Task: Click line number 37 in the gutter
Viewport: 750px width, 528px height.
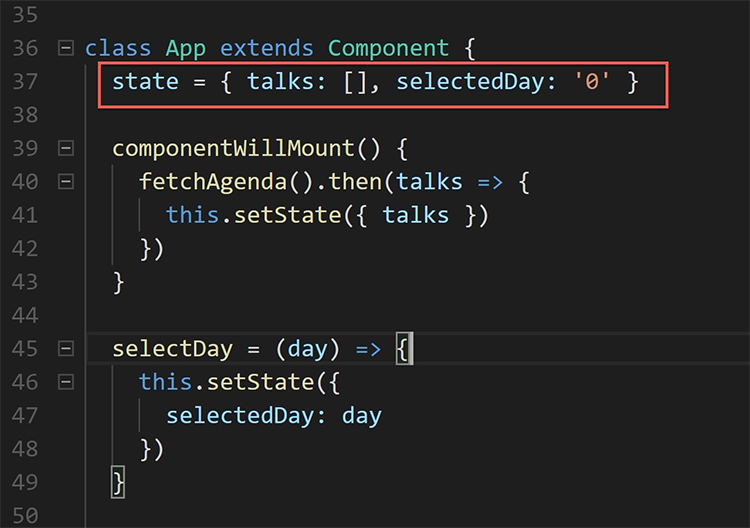Action: pyautogui.click(x=27, y=81)
